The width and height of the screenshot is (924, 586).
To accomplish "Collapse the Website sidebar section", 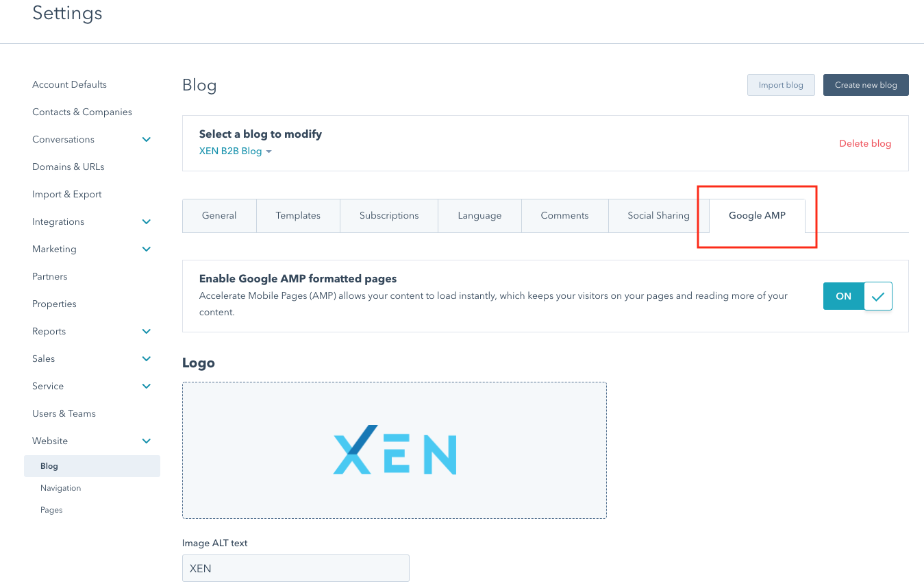I will coord(146,441).
